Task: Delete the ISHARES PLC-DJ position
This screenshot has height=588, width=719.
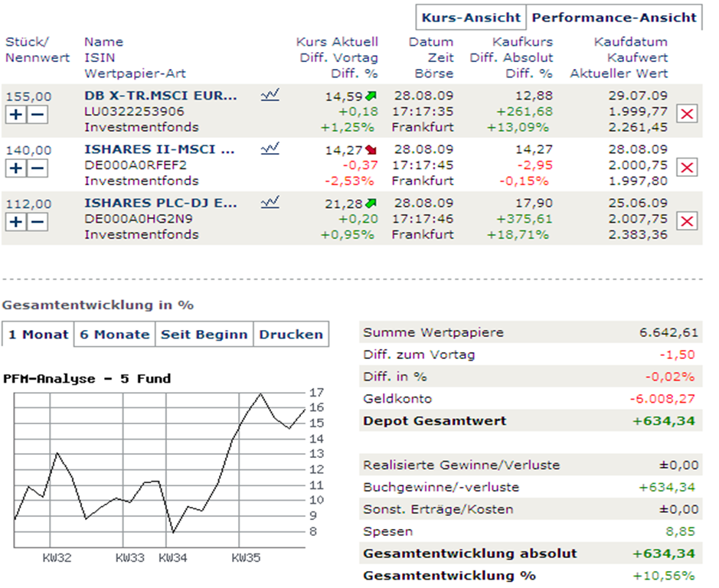Action: (x=688, y=222)
